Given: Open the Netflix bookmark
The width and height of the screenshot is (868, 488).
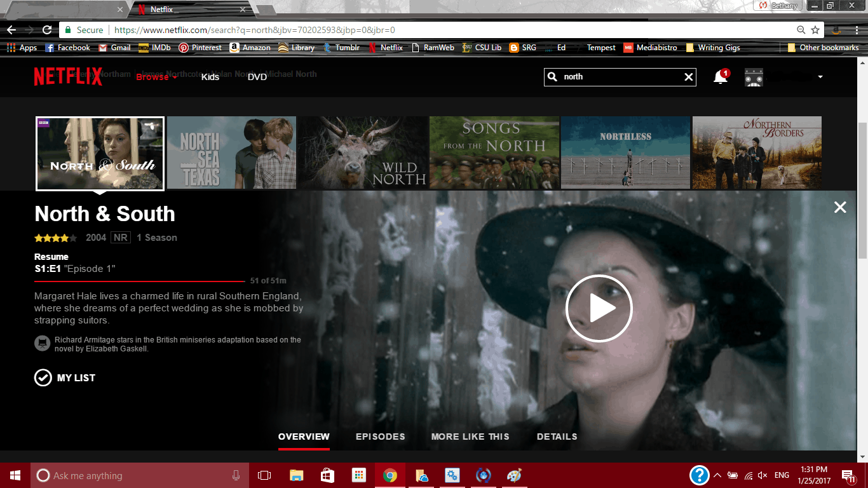Looking at the screenshot, I should point(385,48).
